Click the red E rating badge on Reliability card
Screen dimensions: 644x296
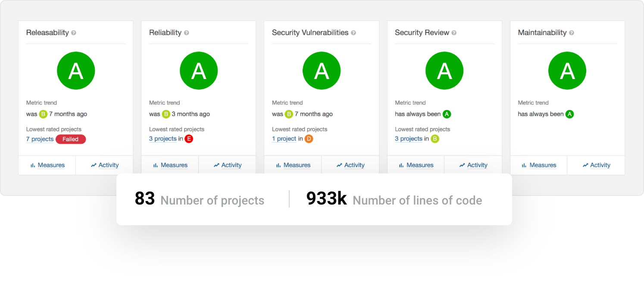pyautogui.click(x=188, y=139)
